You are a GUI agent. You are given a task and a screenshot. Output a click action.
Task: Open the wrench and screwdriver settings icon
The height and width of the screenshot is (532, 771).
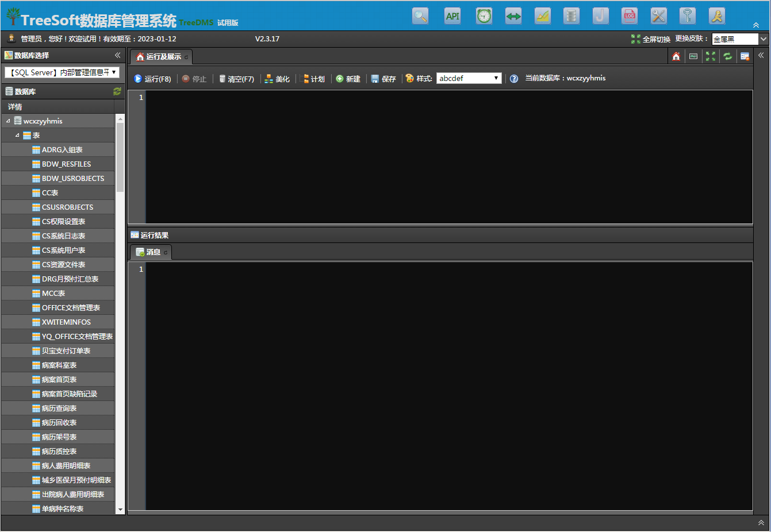(658, 16)
